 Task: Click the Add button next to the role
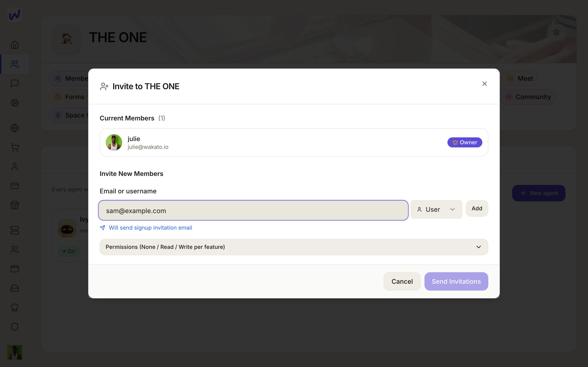click(x=477, y=208)
